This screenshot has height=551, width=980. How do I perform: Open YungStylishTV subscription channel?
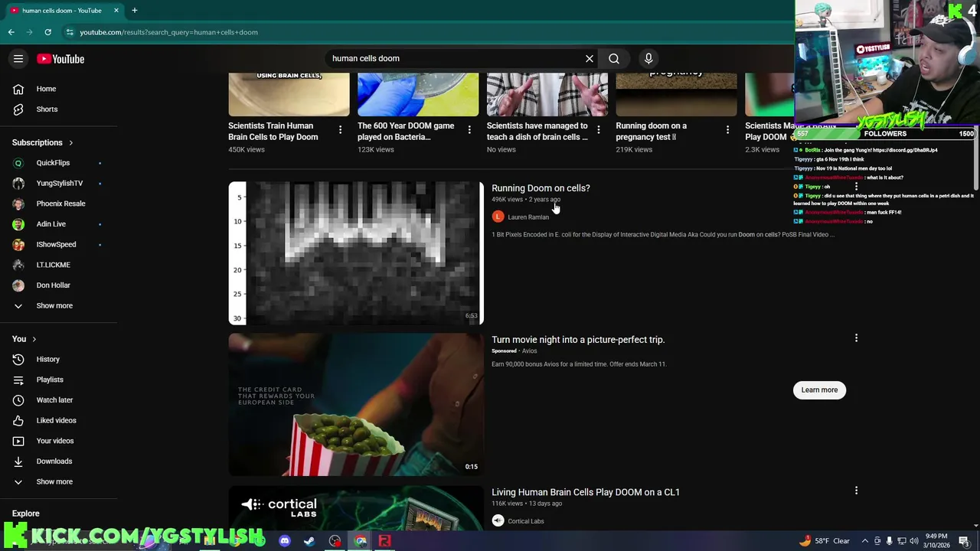pyautogui.click(x=59, y=183)
